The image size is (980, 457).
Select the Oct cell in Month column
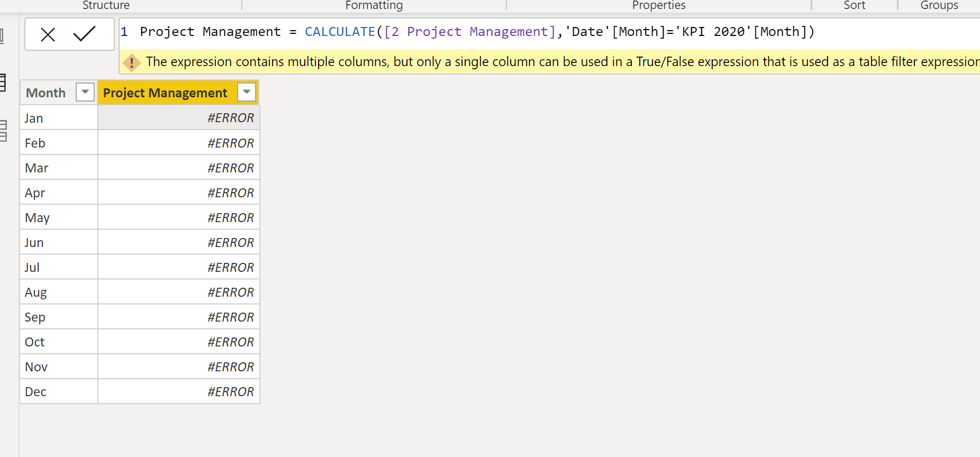59,342
